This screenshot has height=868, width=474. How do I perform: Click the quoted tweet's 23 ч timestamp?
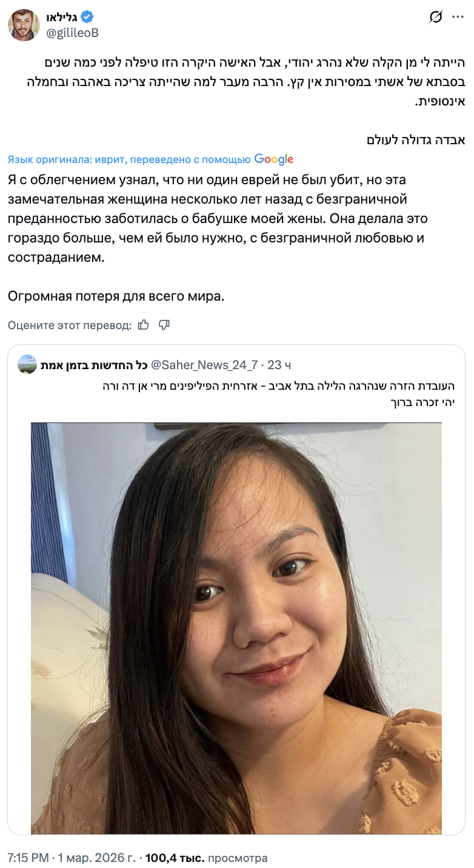coord(279,365)
